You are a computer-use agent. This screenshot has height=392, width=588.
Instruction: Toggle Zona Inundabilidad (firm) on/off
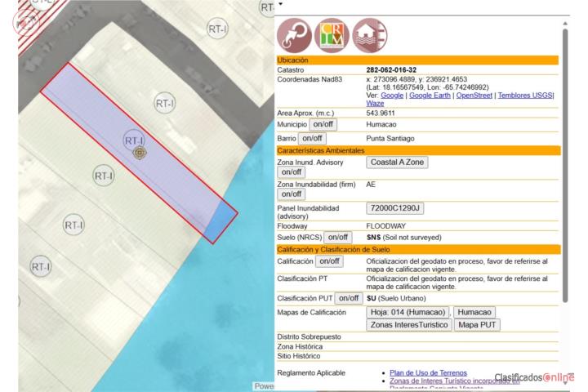292,194
